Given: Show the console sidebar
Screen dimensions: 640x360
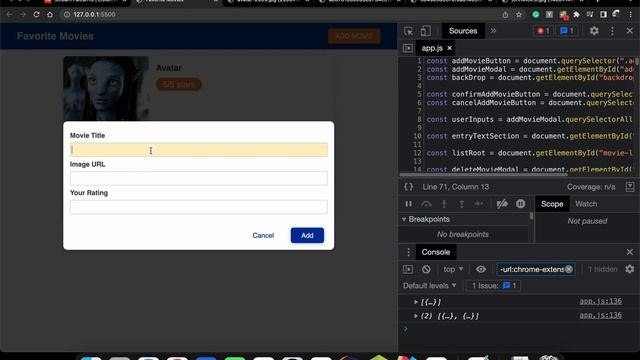Looking at the screenshot, I should point(408,269).
